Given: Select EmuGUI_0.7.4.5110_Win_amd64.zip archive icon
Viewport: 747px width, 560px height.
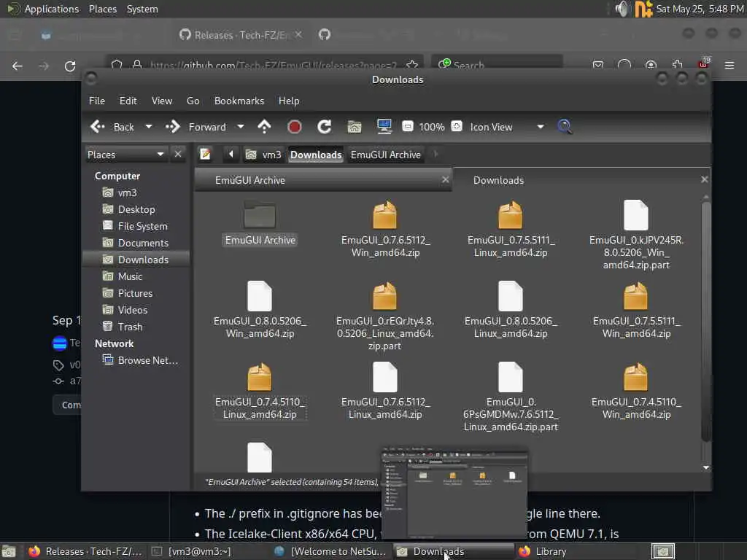Looking at the screenshot, I should point(636,377).
